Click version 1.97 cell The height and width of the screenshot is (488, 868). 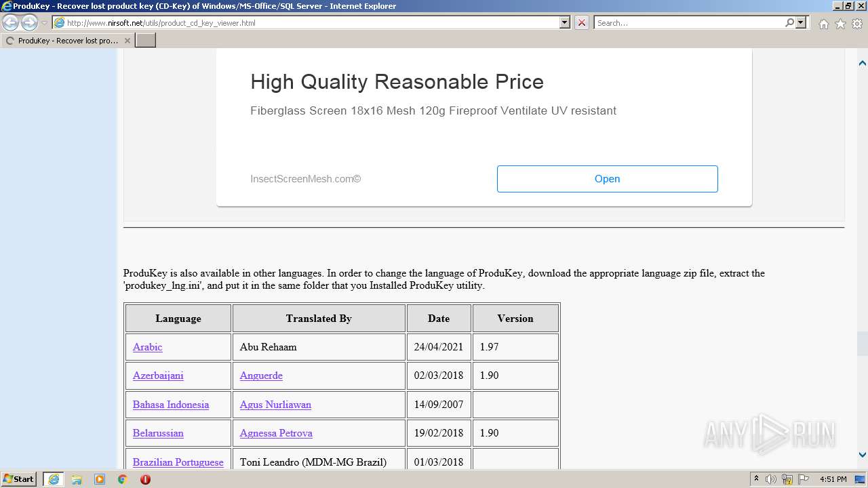pyautogui.click(x=515, y=347)
